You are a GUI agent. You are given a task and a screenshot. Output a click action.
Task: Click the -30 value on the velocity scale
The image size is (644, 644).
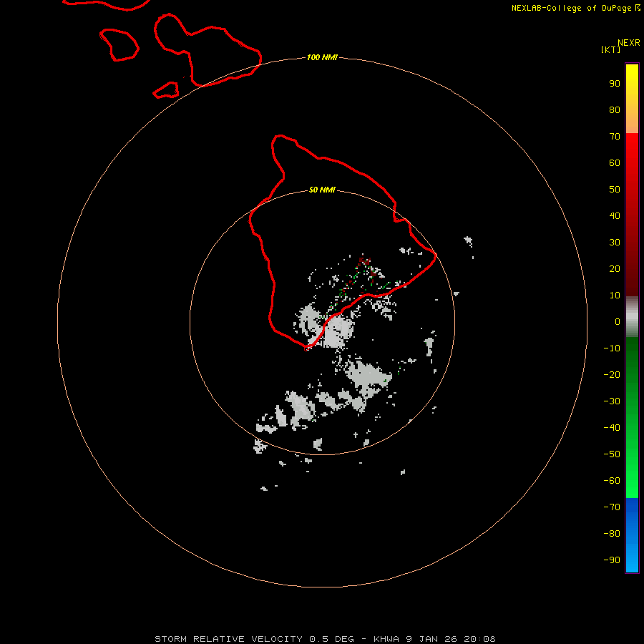[x=612, y=401]
